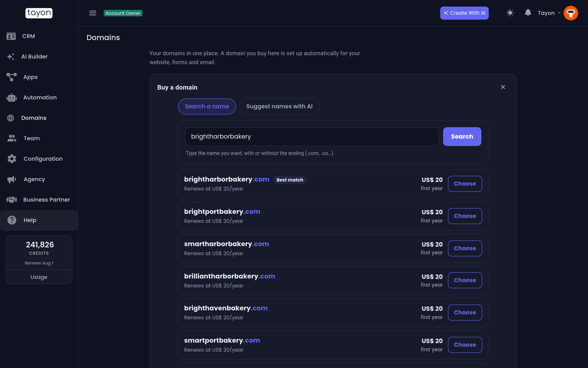
Task: Click the Account Owner badge
Action: [123, 13]
